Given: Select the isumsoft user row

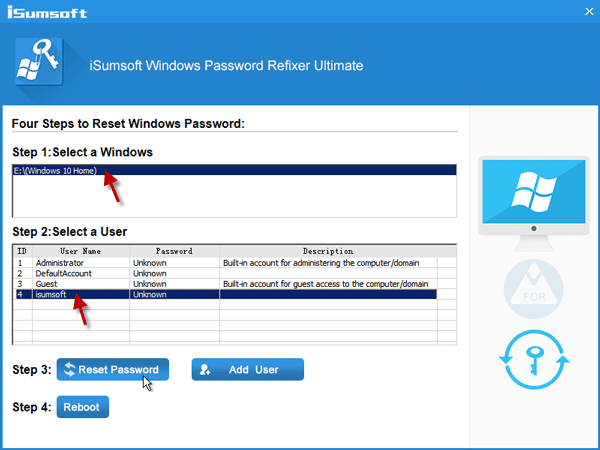Looking at the screenshot, I should 226,294.
